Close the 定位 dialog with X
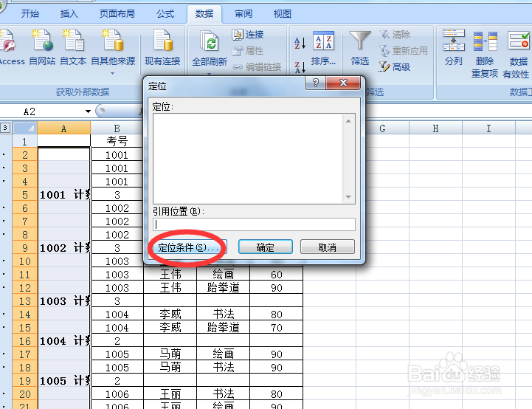 tap(343, 83)
